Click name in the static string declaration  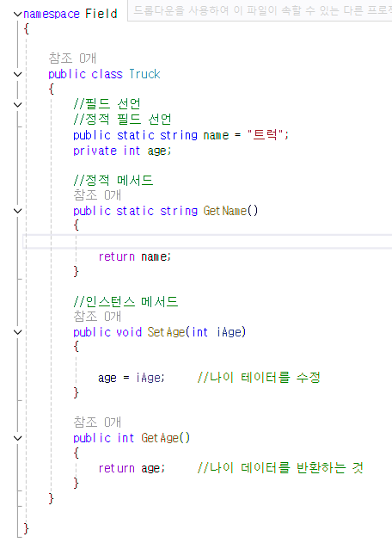click(x=216, y=135)
